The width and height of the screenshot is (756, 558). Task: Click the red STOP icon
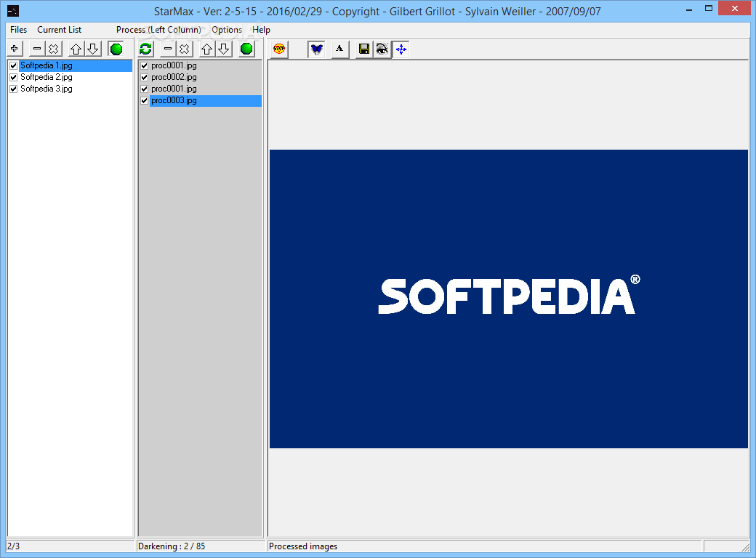click(x=279, y=49)
